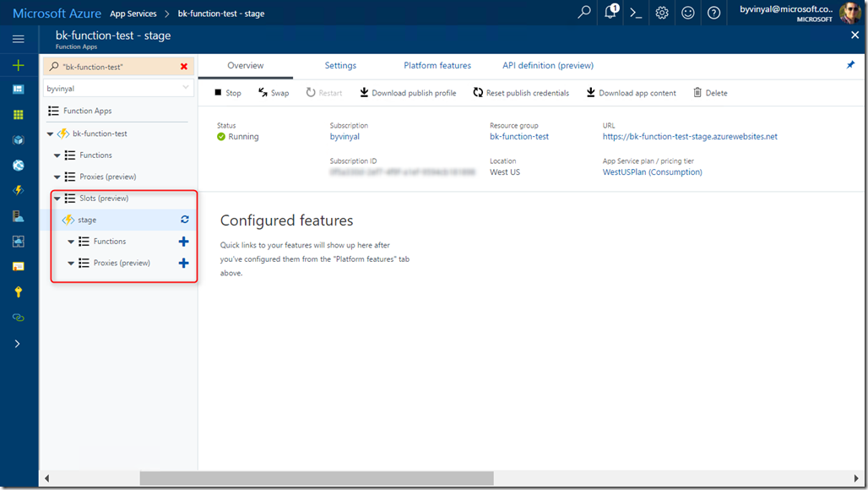Screen dimensions: 868x490
Task: Click Download publish profile
Action: [x=408, y=93]
